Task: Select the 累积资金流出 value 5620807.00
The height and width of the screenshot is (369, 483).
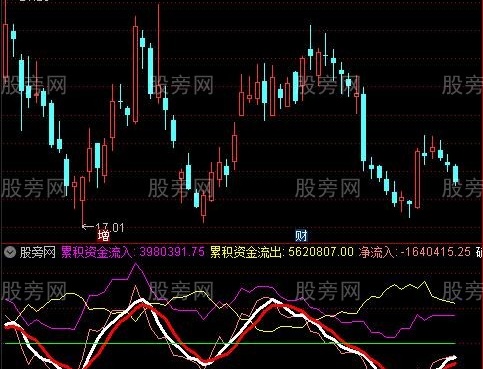Action: click(321, 252)
